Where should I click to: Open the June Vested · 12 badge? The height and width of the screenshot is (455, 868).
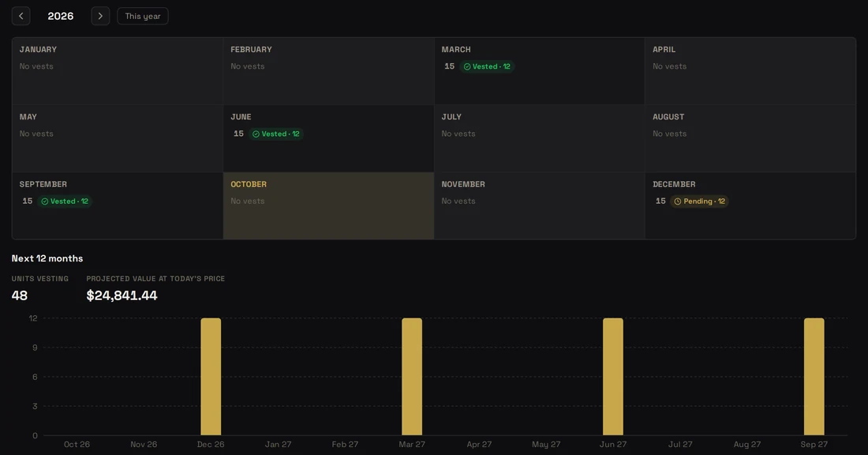click(x=276, y=134)
